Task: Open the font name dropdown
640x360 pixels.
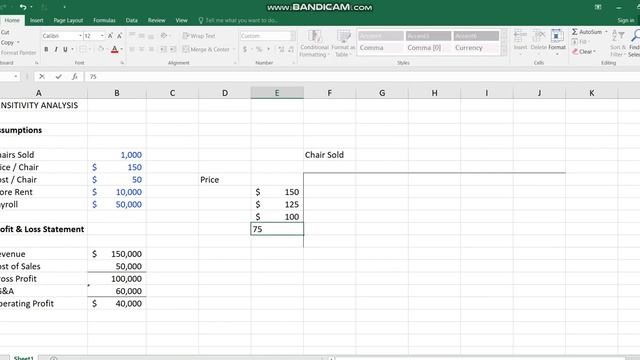Action: click(80, 36)
